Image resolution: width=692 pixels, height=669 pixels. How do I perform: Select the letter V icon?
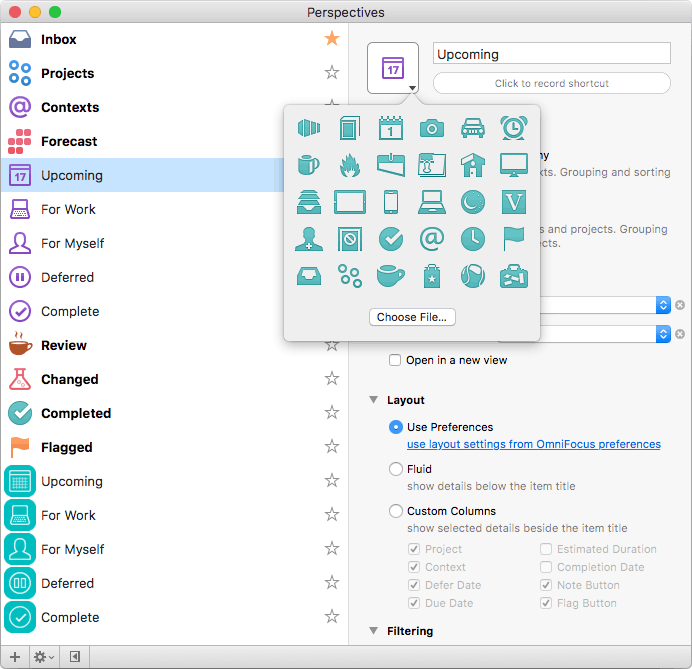tap(514, 202)
